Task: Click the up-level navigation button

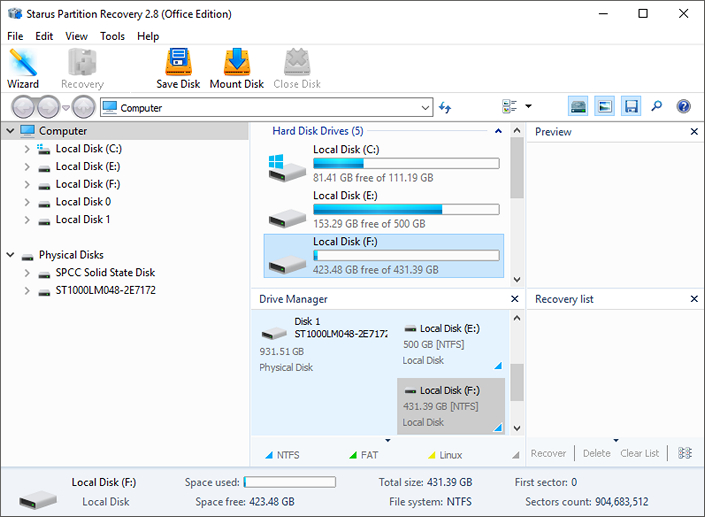Action: click(84, 107)
